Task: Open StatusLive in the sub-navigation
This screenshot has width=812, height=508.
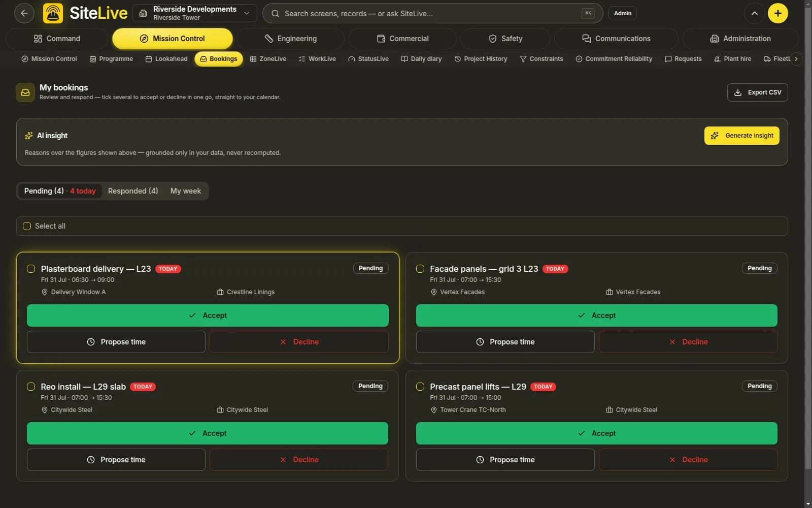Action: 368,59
